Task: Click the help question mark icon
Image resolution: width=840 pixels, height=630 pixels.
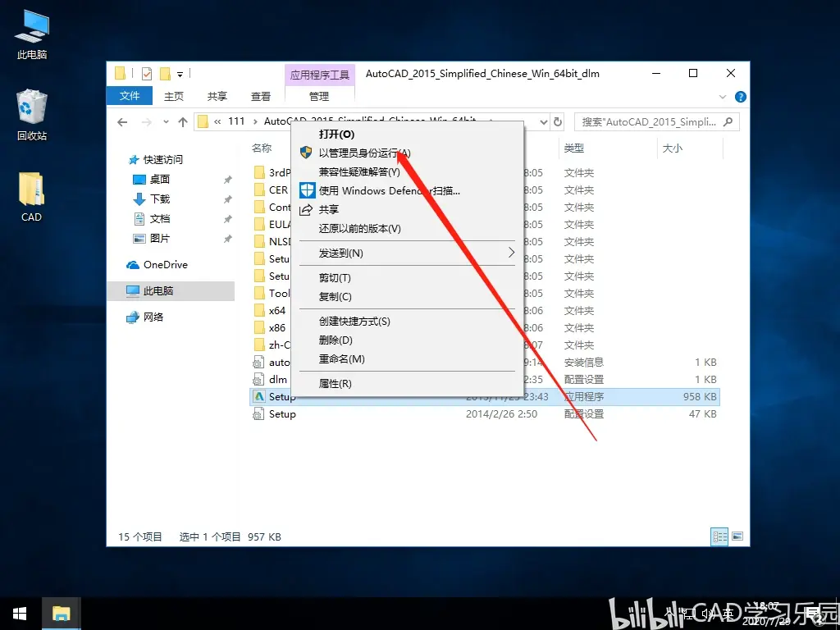Action: pos(741,97)
